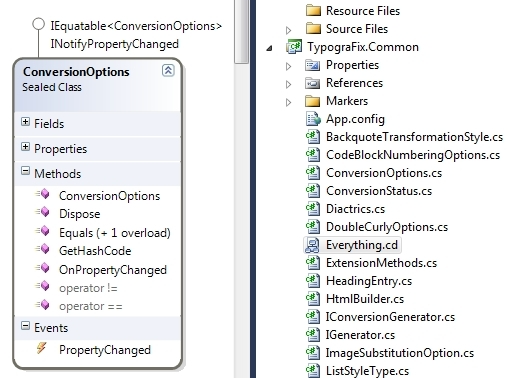
Task: Click the Source Files folder icon
Action: point(313,29)
